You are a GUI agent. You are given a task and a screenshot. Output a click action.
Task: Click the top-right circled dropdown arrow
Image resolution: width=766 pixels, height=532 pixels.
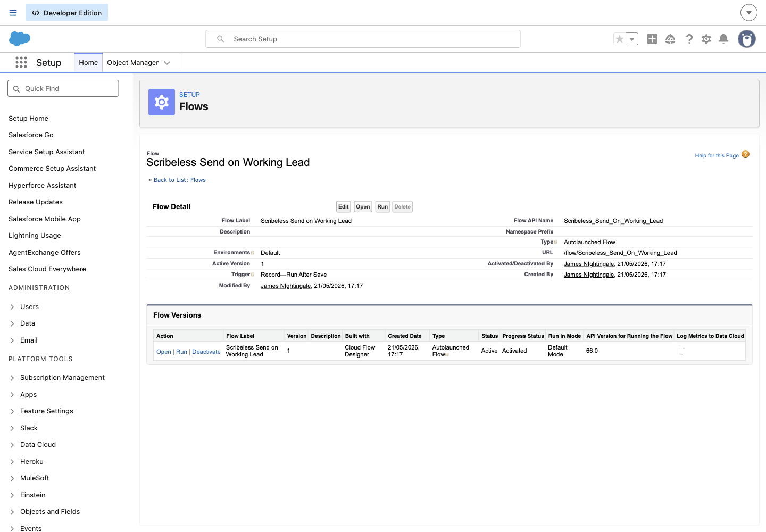pos(749,12)
